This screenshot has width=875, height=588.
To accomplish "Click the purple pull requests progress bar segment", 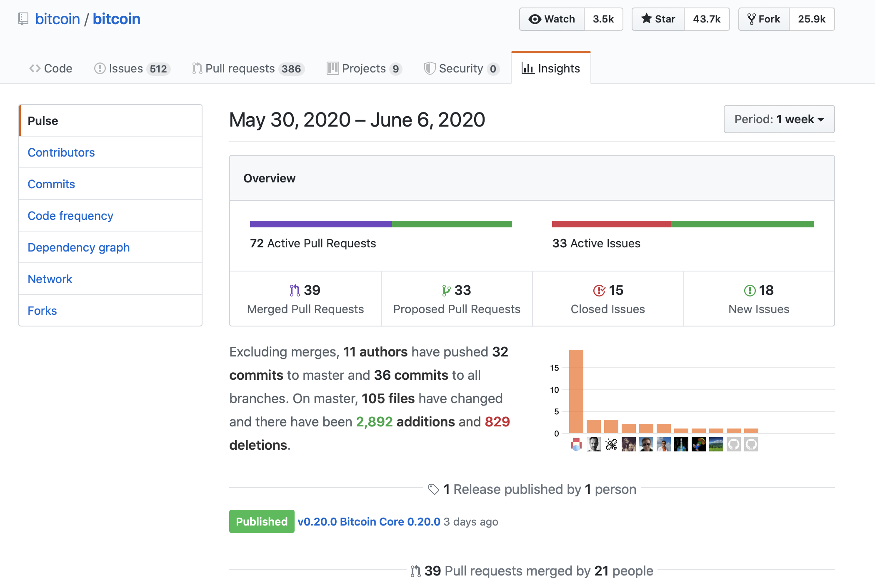I will (321, 224).
